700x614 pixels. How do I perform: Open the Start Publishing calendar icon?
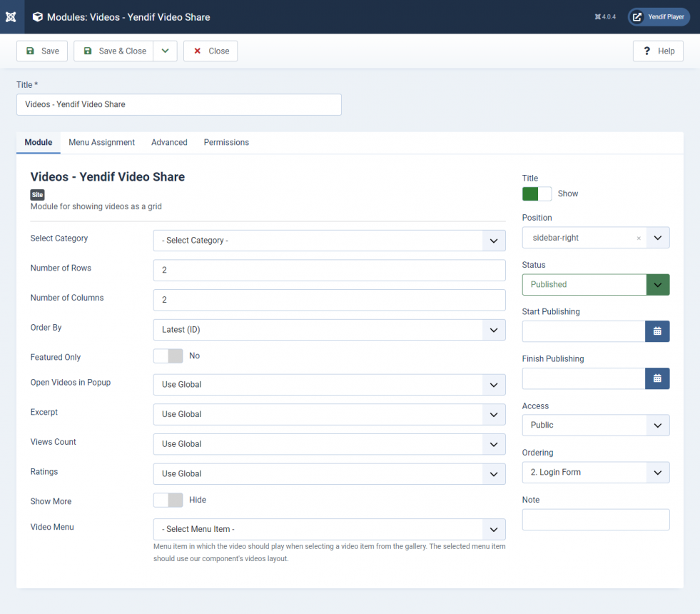coord(657,331)
